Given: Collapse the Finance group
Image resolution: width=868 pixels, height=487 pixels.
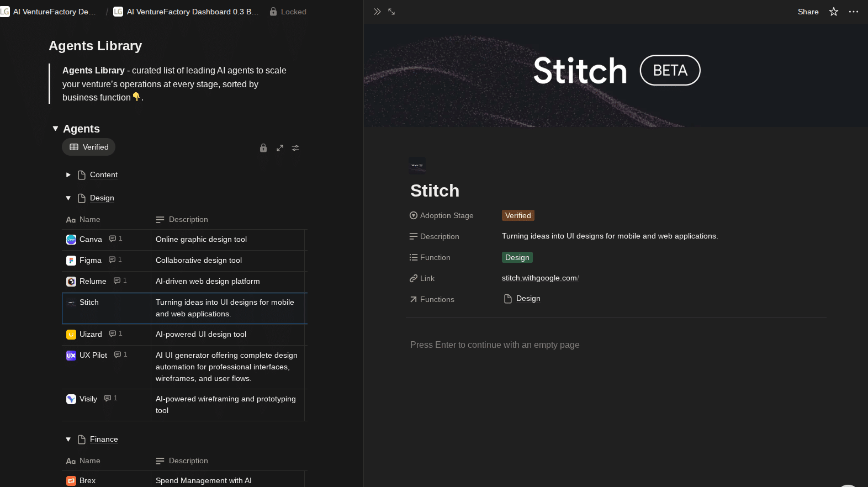Looking at the screenshot, I should [68, 440].
